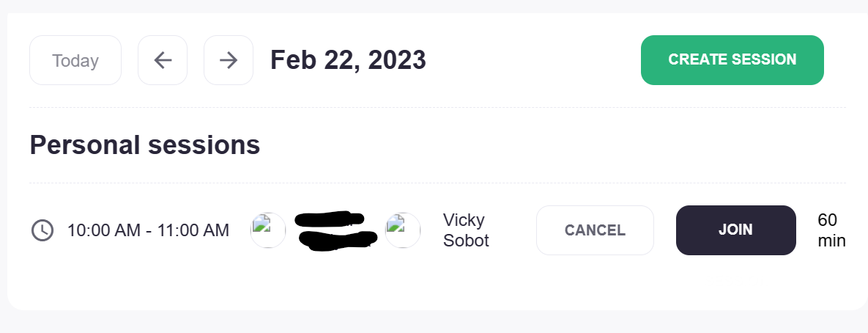Click the clock icon beside session time

pyautogui.click(x=42, y=230)
